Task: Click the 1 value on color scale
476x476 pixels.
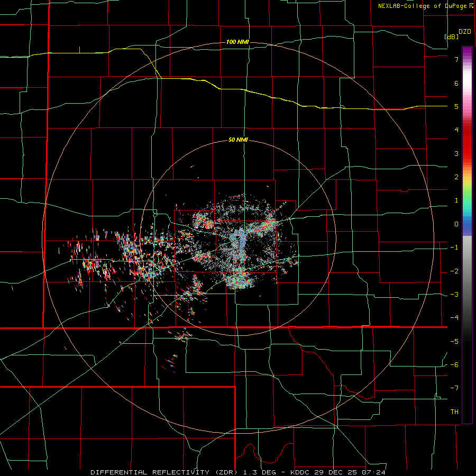Action: click(x=456, y=200)
